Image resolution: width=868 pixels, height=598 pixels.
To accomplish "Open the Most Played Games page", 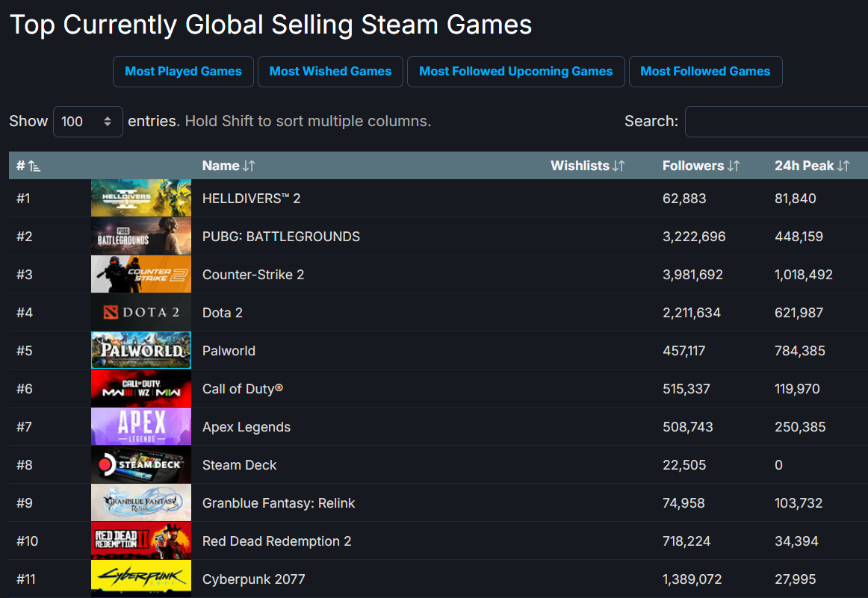I will [x=183, y=72].
